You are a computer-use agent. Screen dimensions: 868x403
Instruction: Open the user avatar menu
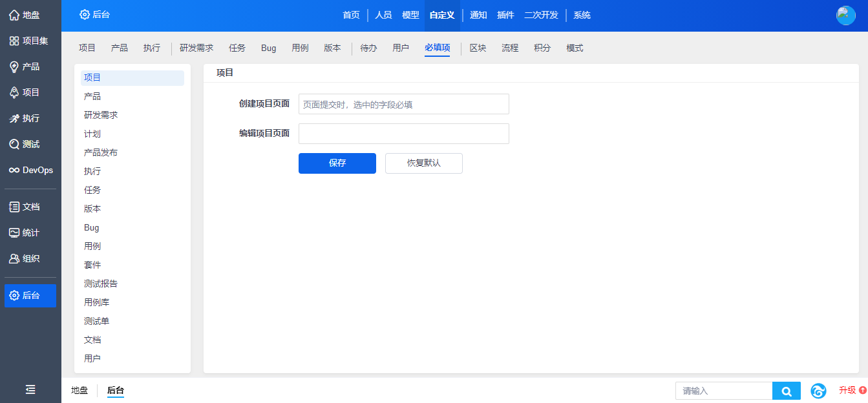click(845, 15)
